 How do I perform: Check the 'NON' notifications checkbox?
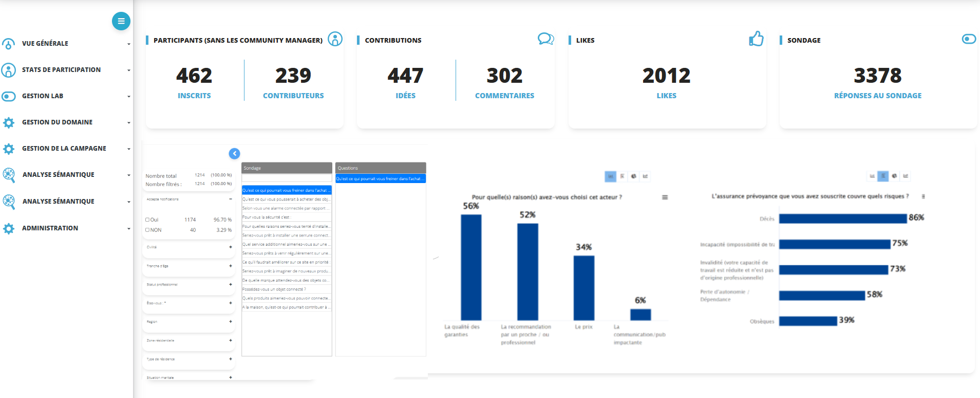[147, 230]
